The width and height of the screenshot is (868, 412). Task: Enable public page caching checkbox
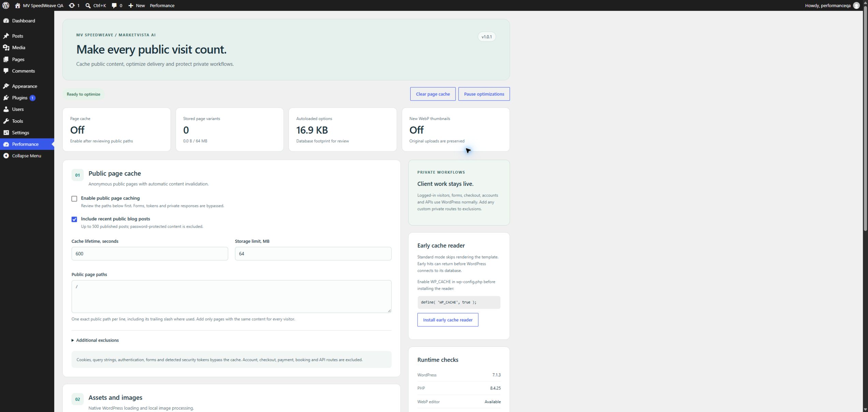pyautogui.click(x=74, y=199)
